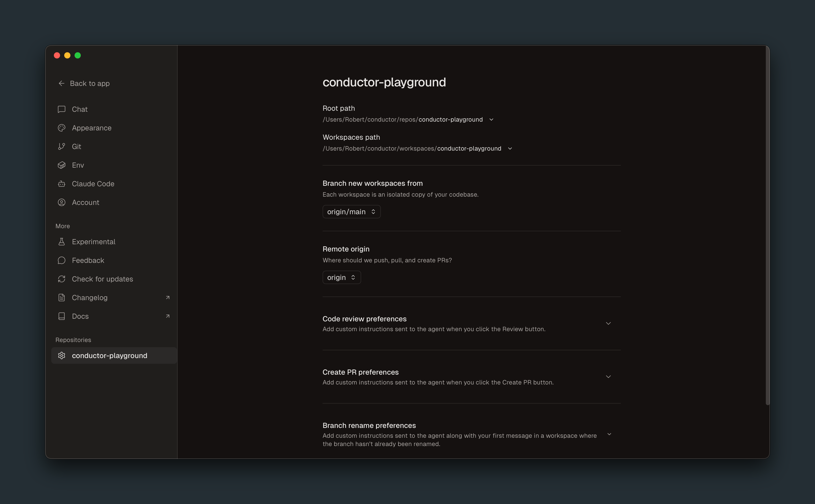This screenshot has height=504, width=815.
Task: Open the Appearance palette icon
Action: click(x=62, y=128)
